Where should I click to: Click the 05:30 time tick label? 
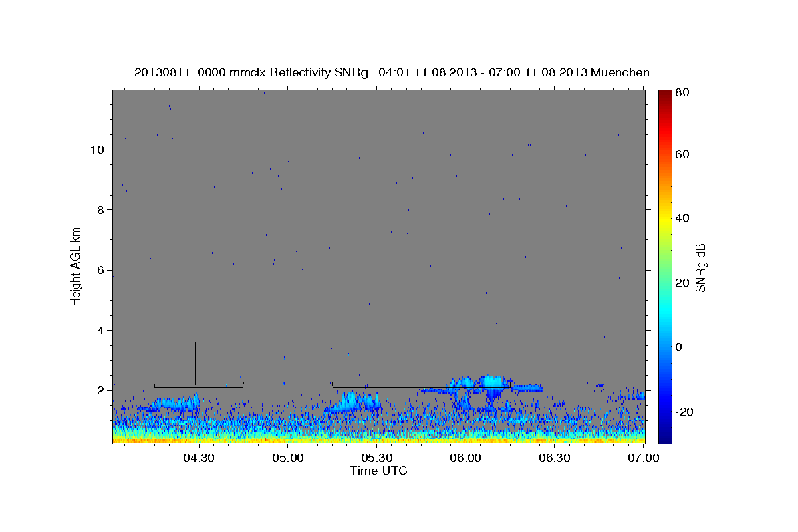376,458
